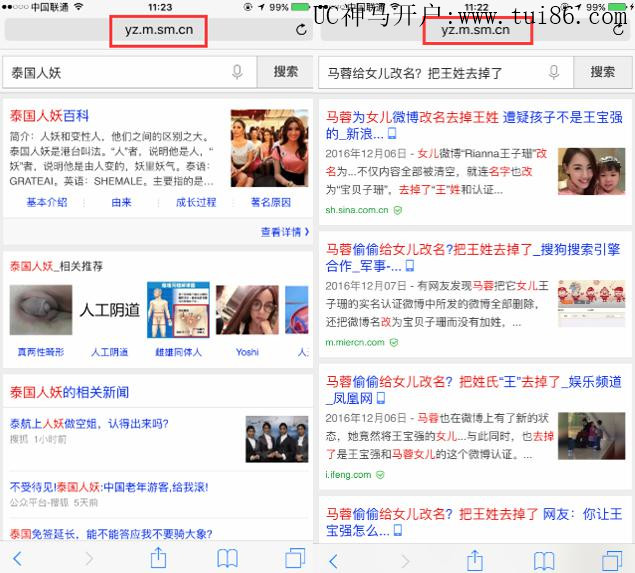The height and width of the screenshot is (573, 635).
Task: Click the 泰国人妖_相关推荐 heading
Action: (x=56, y=266)
